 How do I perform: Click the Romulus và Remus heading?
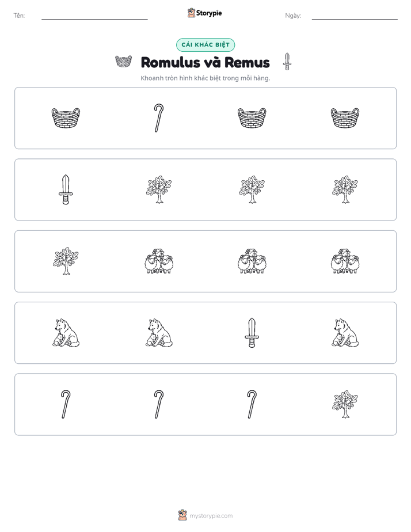(x=205, y=62)
